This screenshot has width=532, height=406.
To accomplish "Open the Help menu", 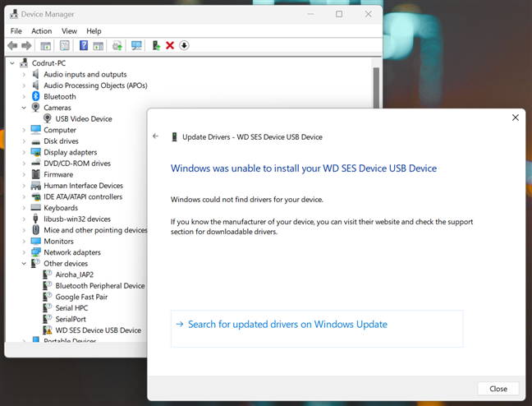I will 94,31.
